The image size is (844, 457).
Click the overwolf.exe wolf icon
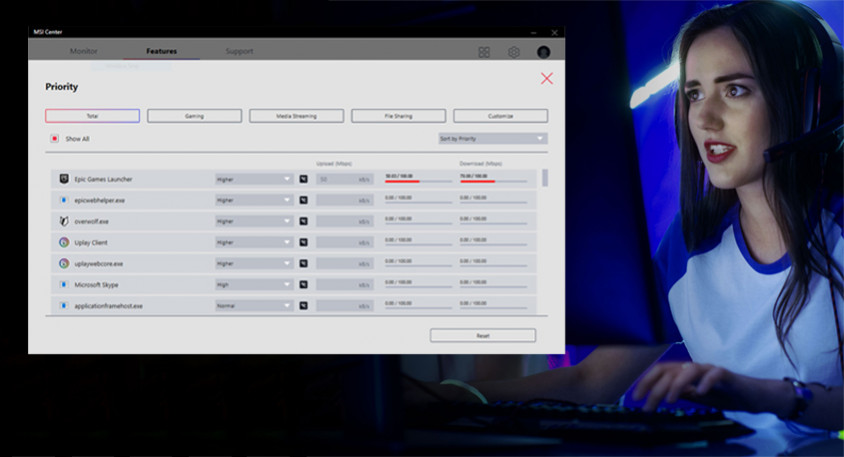(64, 221)
